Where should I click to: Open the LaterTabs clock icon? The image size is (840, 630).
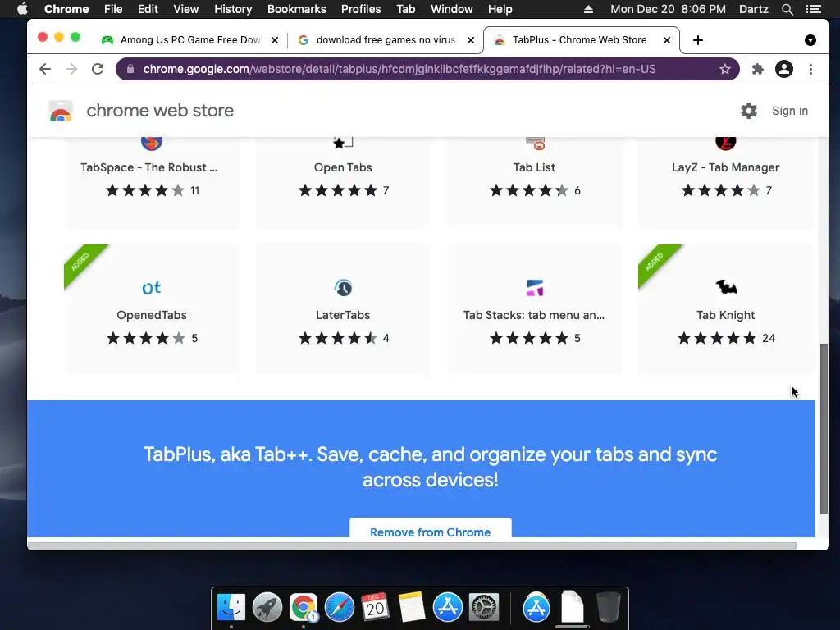pos(343,288)
